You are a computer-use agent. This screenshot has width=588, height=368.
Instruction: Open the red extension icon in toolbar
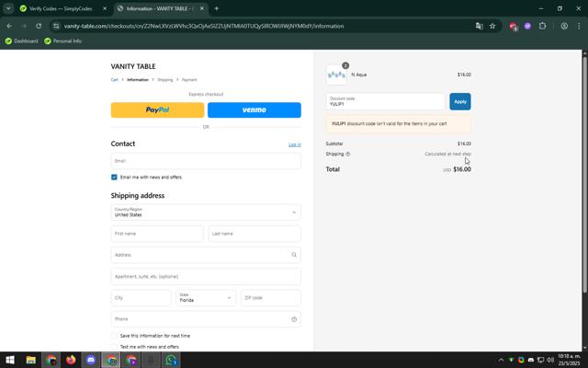[513, 26]
